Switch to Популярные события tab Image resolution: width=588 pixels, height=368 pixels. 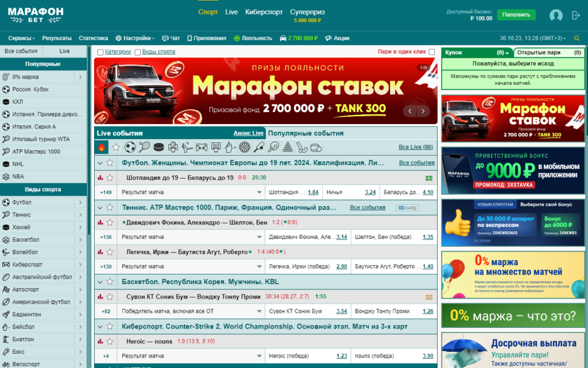tap(305, 133)
